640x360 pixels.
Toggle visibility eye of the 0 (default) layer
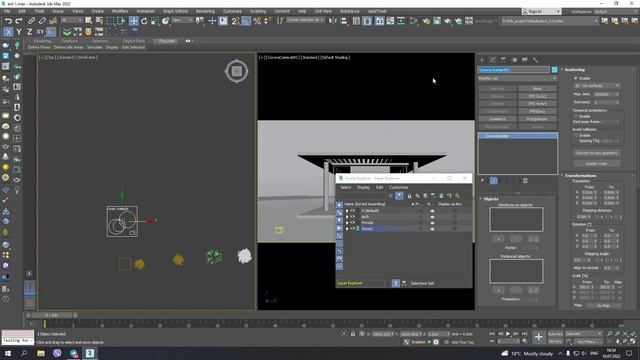pyautogui.click(x=353, y=211)
